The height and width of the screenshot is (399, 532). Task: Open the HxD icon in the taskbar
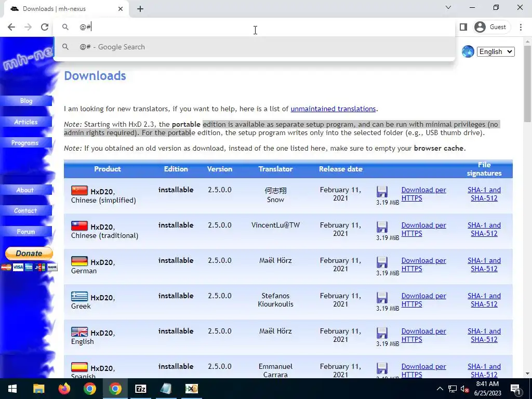(x=192, y=389)
